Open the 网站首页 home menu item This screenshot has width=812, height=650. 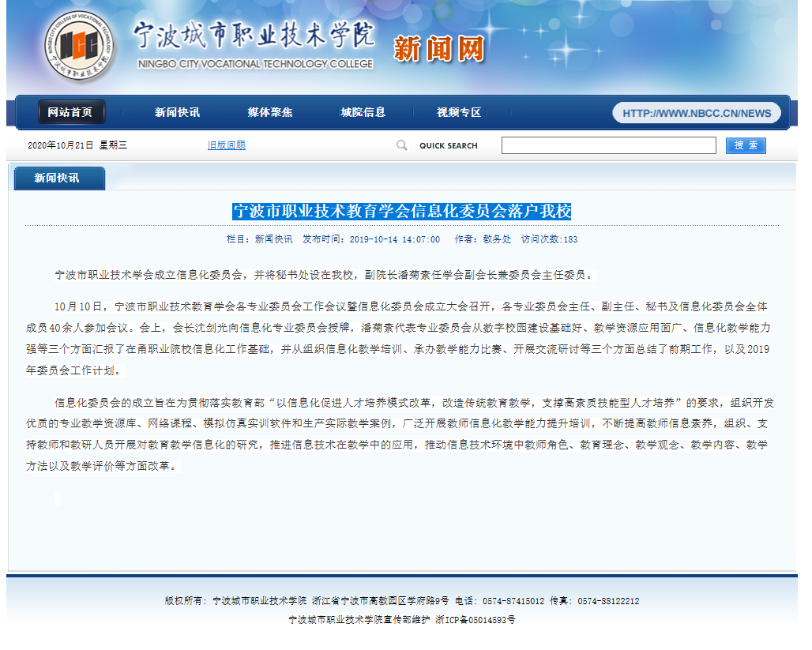[x=70, y=112]
